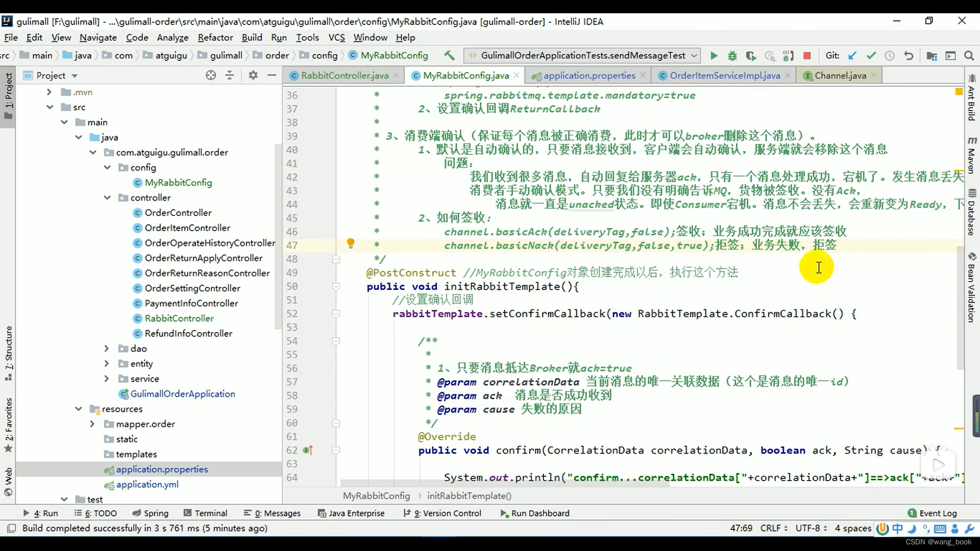Open the Spring tool window

[x=150, y=513]
